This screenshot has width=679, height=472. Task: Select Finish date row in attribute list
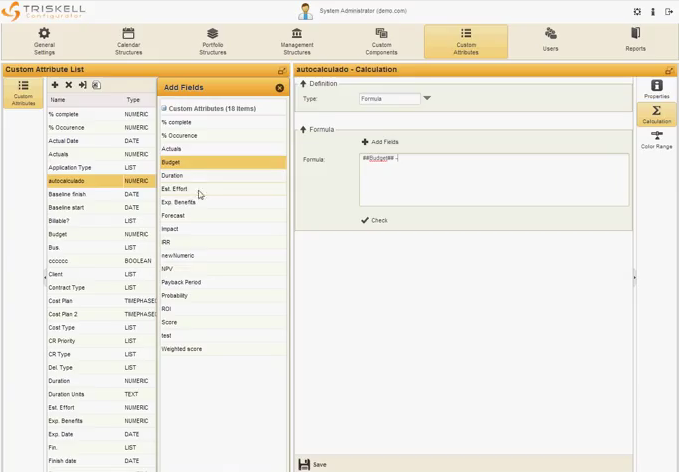tap(101, 461)
